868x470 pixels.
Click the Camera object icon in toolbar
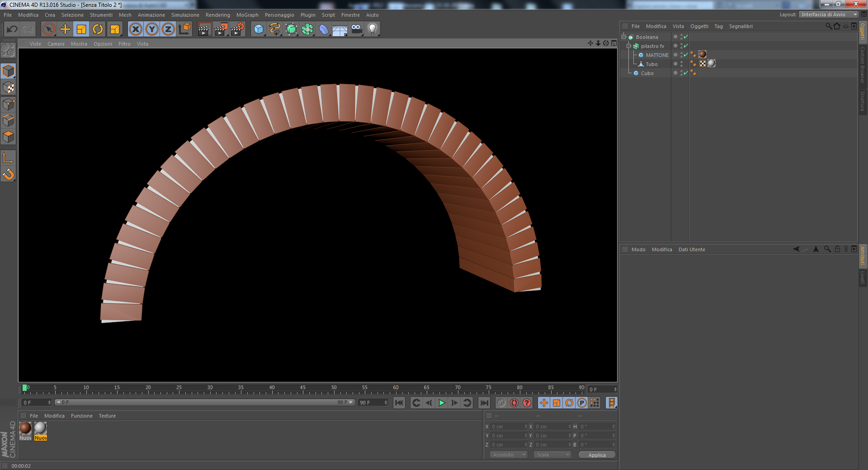click(x=357, y=29)
